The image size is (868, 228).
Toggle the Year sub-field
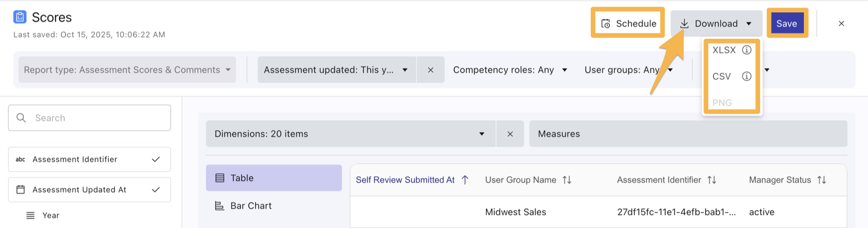(x=50, y=216)
